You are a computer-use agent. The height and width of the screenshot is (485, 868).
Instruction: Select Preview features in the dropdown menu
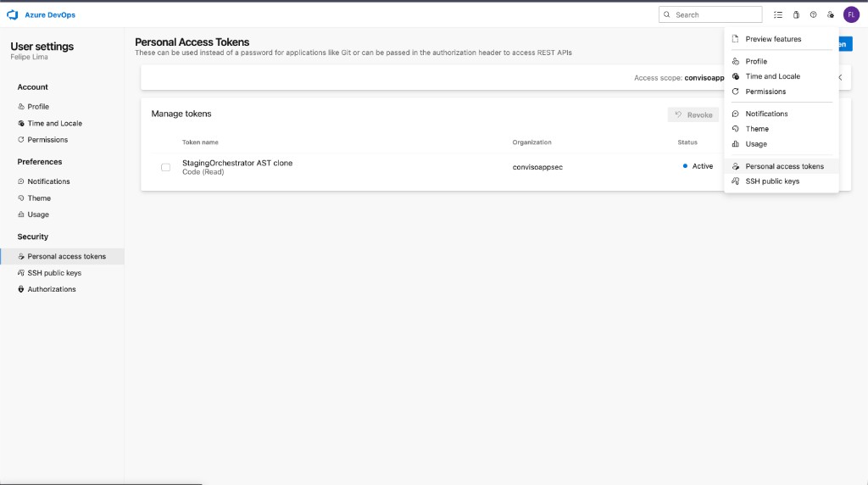[781, 39]
